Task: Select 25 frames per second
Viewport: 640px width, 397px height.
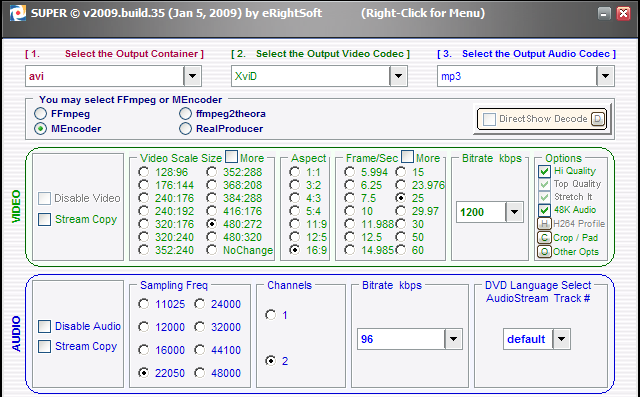Action: (x=401, y=198)
